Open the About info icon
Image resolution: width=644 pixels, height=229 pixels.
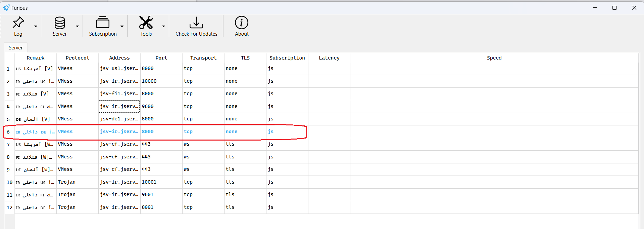242,23
